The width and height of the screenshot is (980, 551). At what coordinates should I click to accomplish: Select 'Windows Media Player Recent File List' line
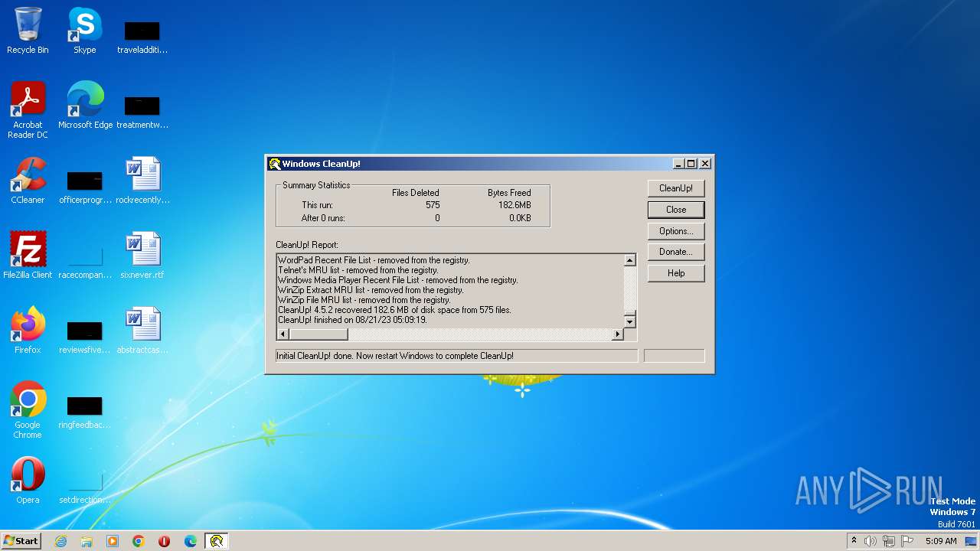pyautogui.click(x=398, y=280)
